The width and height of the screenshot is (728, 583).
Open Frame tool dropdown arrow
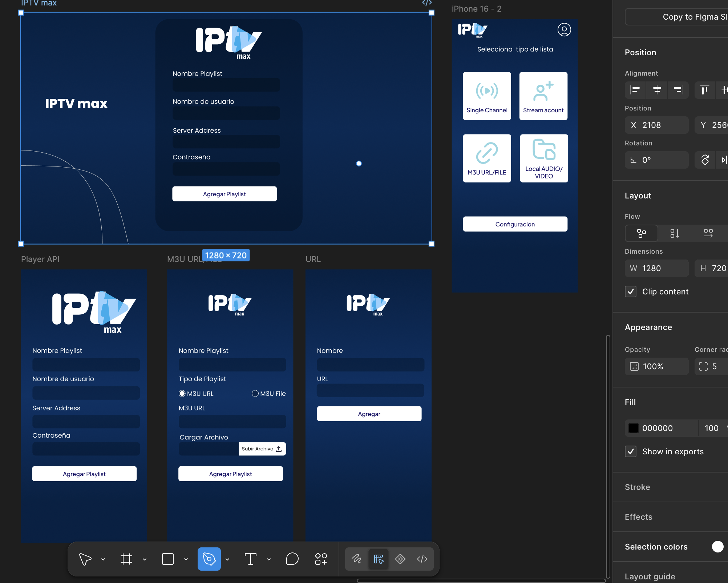tap(145, 559)
